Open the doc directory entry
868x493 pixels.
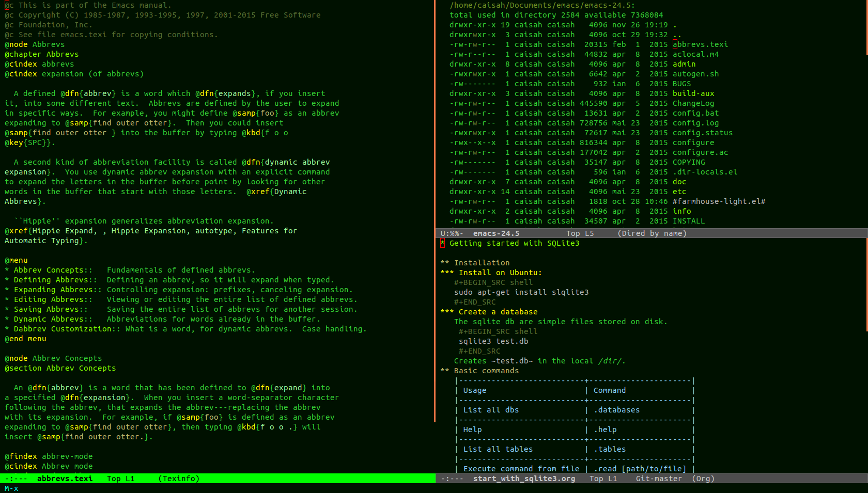click(x=679, y=182)
